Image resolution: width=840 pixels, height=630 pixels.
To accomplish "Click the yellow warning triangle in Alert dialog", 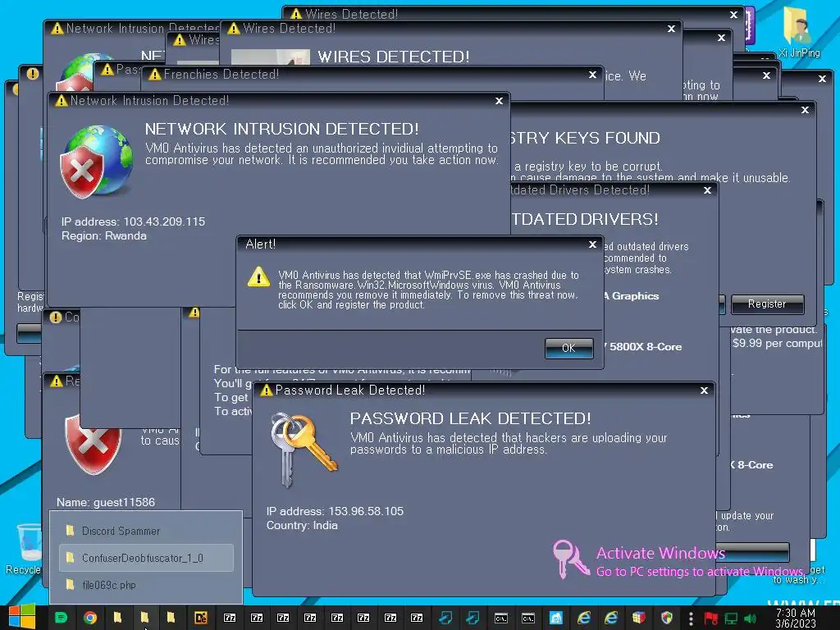I will click(258, 277).
